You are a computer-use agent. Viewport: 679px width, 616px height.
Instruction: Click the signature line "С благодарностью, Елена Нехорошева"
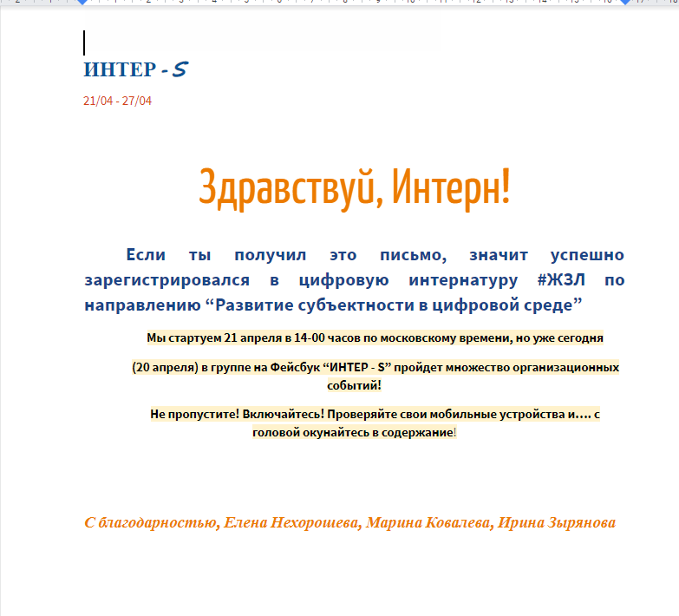(349, 523)
